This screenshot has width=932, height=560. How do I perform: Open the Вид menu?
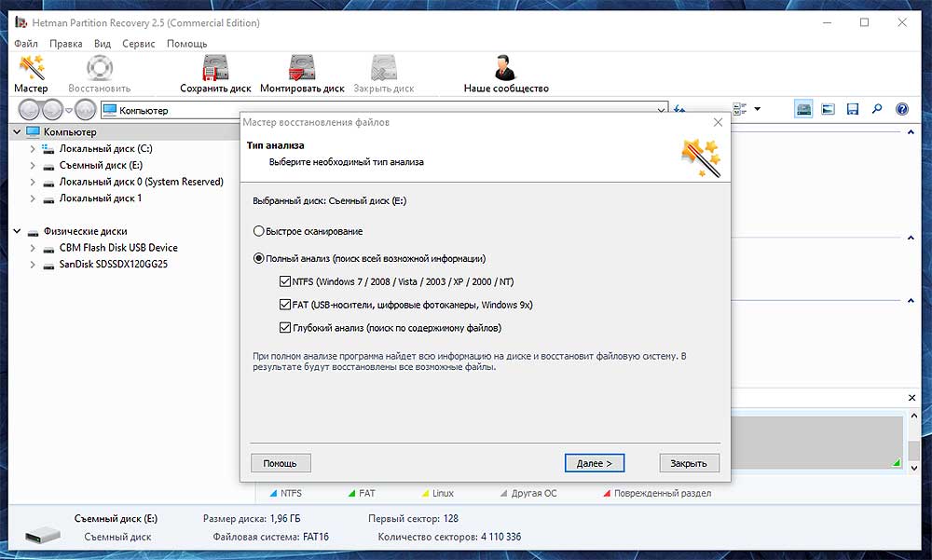(103, 44)
